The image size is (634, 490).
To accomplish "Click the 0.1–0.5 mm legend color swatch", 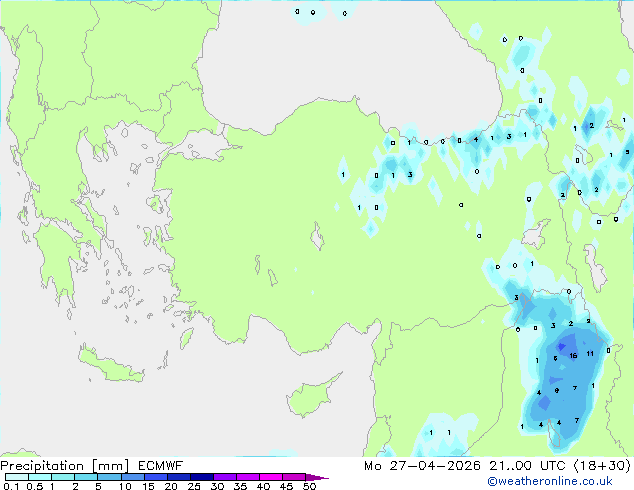I will pyautogui.click(x=17, y=477).
